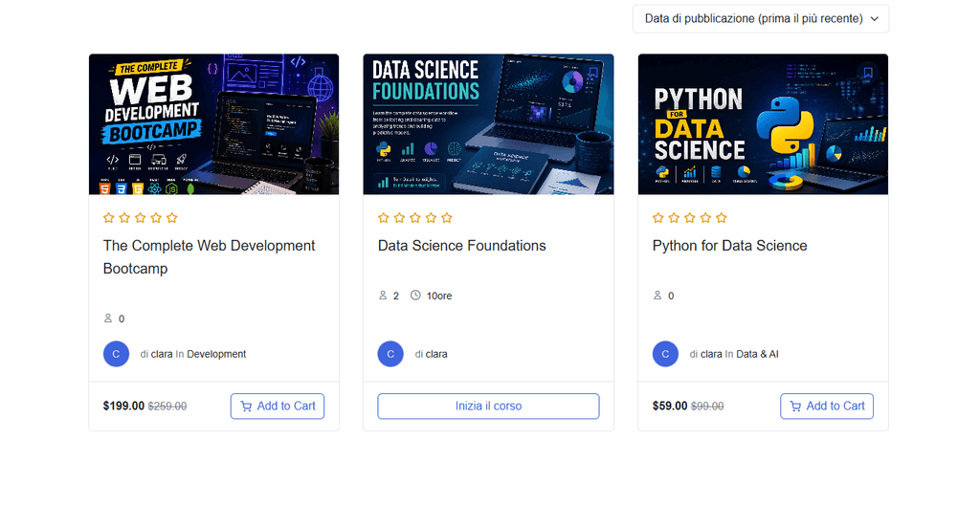This screenshot has width=980, height=527.
Task: Click the 10ore duration text
Action: pyautogui.click(x=438, y=296)
